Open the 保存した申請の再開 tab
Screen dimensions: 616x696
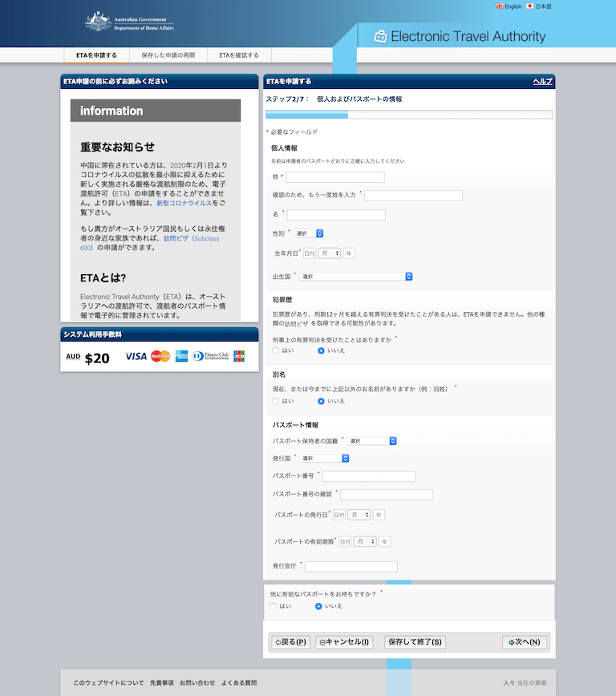coord(168,55)
